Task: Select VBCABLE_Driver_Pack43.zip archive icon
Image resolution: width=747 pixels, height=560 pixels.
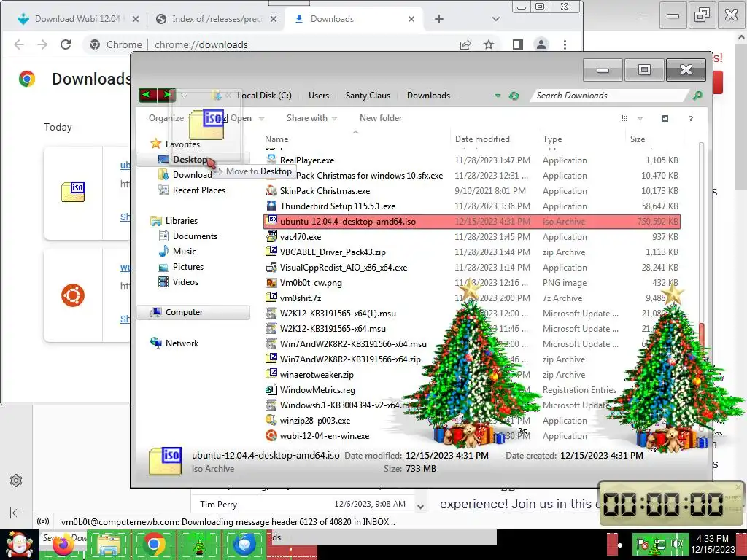Action: pyautogui.click(x=271, y=252)
